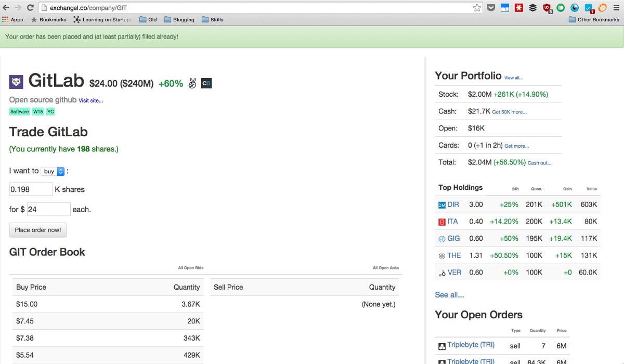Open the GIG holding link
The width and height of the screenshot is (624, 364).
[x=454, y=239]
